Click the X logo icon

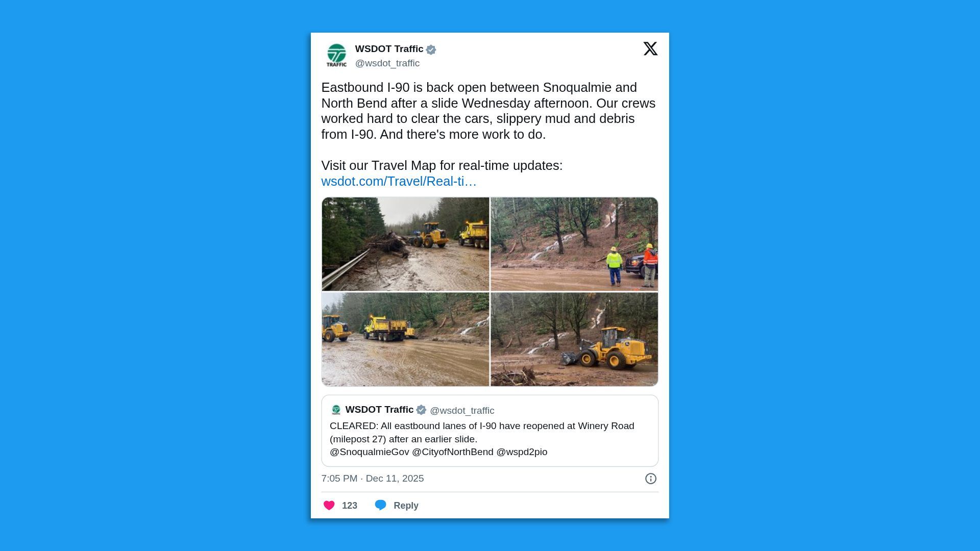pyautogui.click(x=650, y=48)
